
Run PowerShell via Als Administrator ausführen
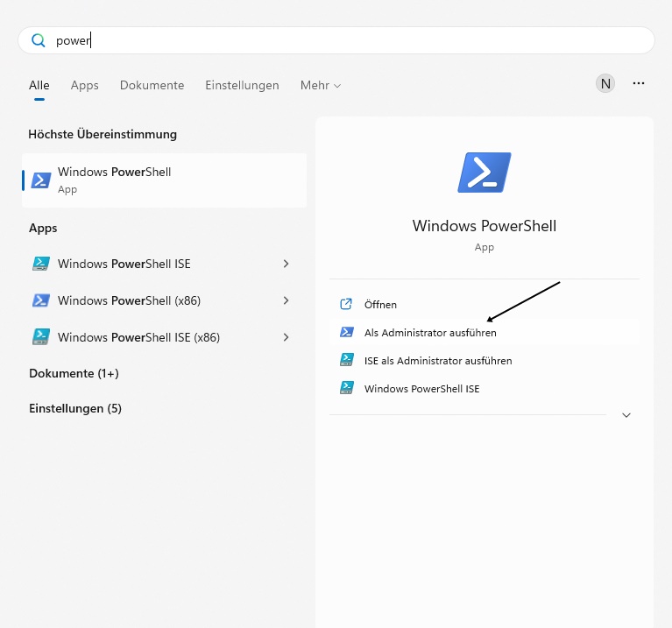[430, 333]
